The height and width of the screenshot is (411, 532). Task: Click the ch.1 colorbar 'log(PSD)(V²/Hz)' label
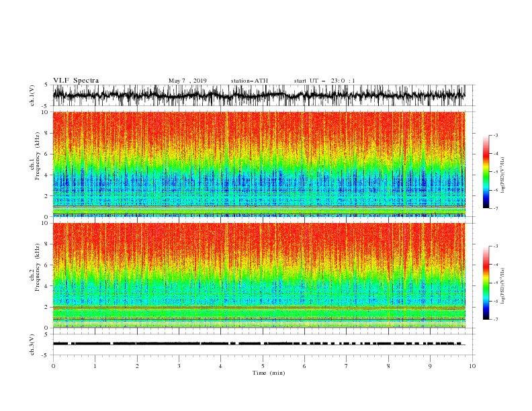503,175
